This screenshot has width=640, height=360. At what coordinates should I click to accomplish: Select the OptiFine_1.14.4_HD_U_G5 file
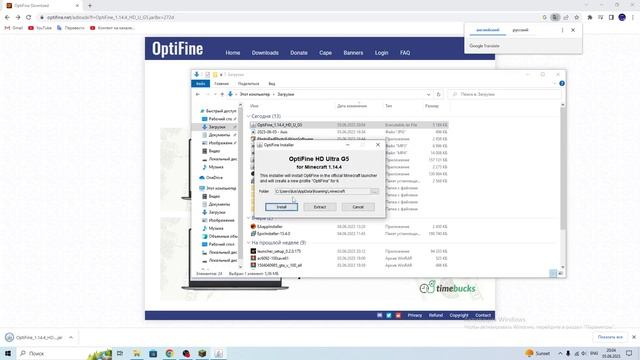pos(349,125)
